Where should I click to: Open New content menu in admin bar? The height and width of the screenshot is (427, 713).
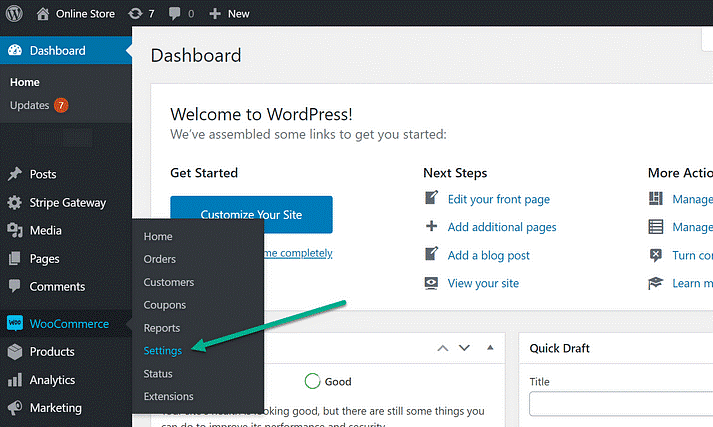point(229,14)
